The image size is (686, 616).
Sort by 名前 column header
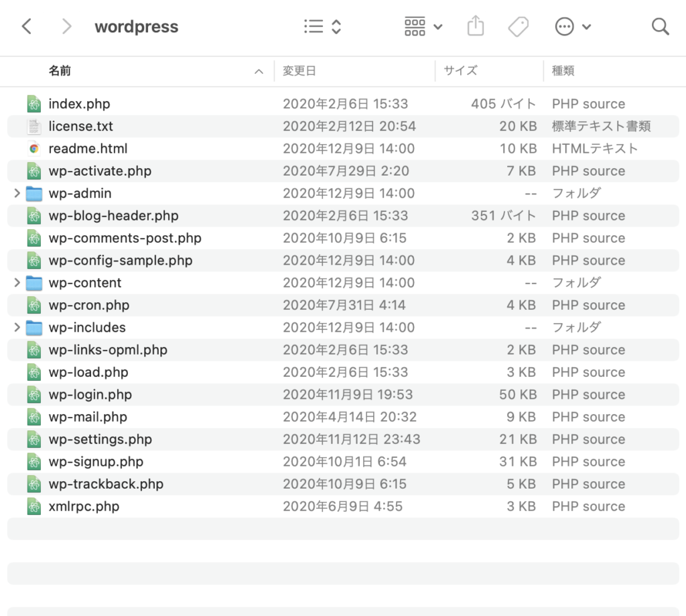click(60, 71)
